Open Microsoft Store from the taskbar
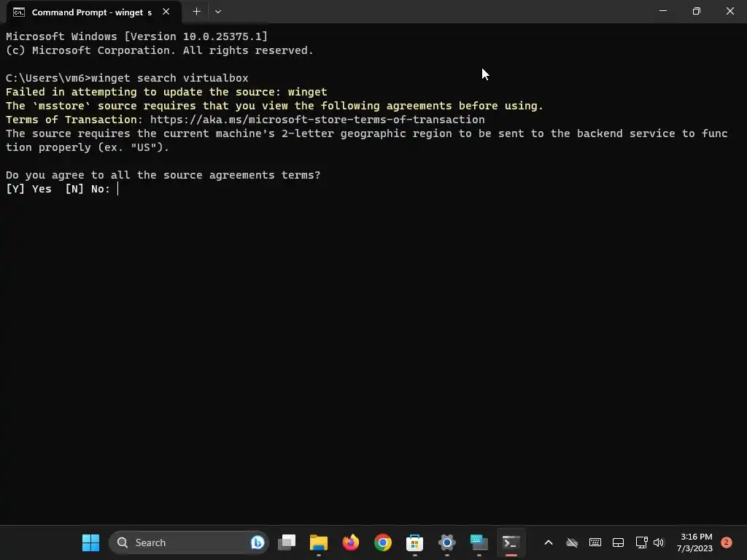The image size is (747, 560). tap(414, 542)
